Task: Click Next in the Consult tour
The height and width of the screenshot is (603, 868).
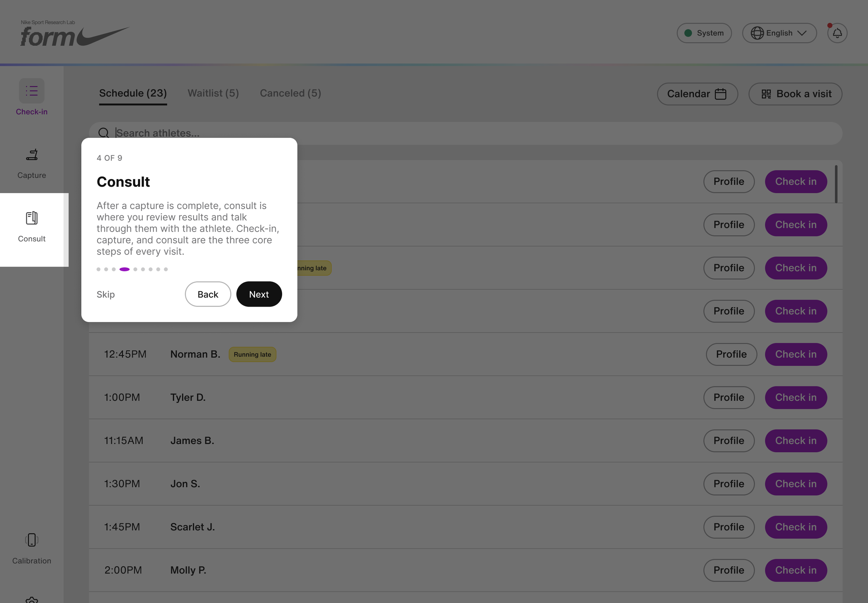Action: [259, 294]
